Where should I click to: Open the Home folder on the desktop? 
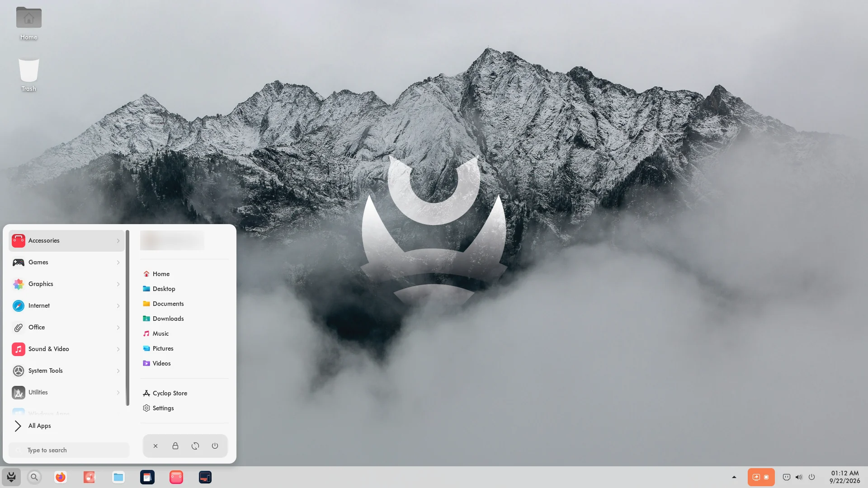point(28,23)
